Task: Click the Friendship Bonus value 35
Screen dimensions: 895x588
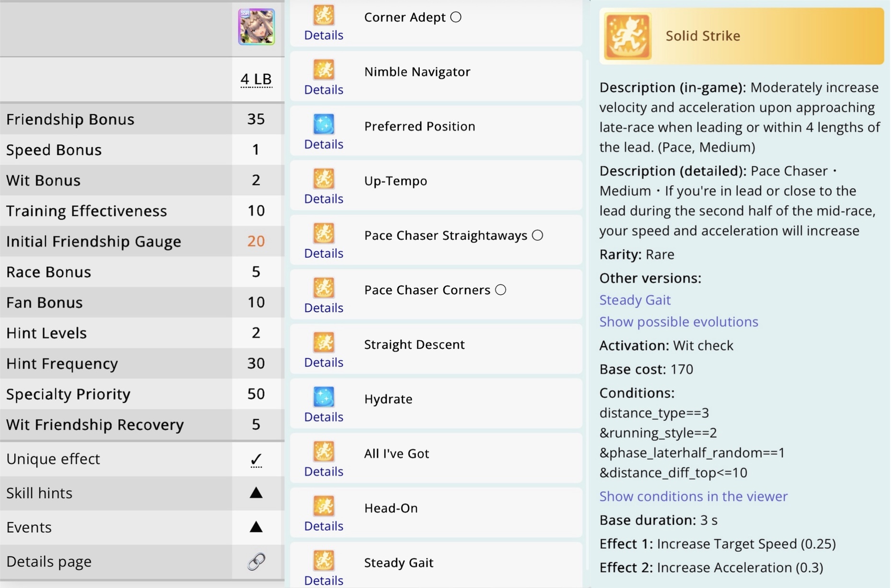Action: click(256, 119)
